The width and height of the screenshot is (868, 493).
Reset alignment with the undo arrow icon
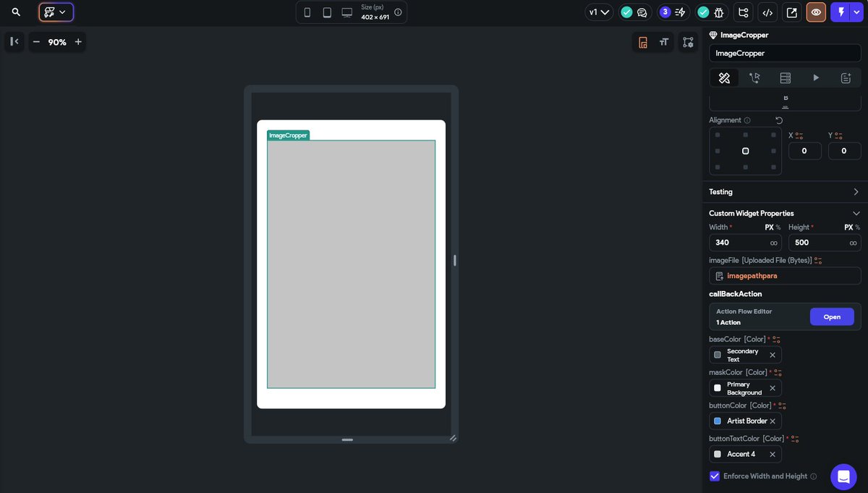pos(779,120)
